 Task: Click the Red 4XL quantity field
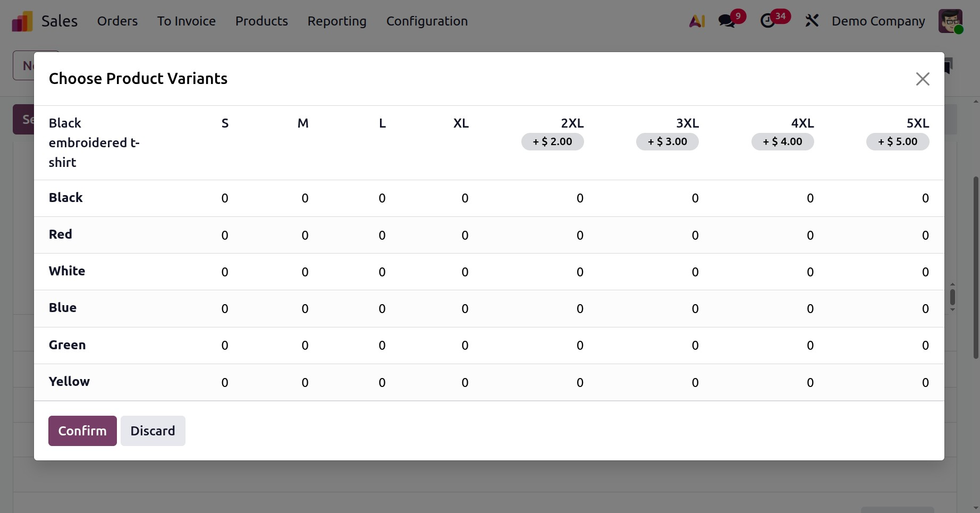(810, 236)
